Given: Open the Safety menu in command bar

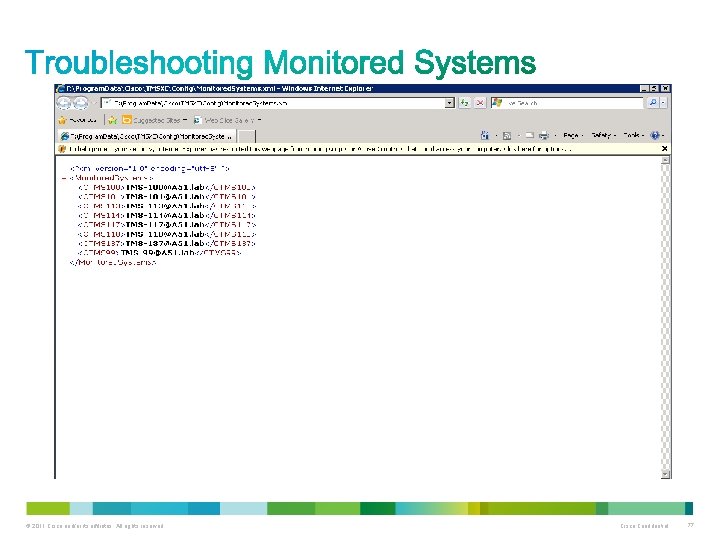Looking at the screenshot, I should pyautogui.click(x=603, y=135).
